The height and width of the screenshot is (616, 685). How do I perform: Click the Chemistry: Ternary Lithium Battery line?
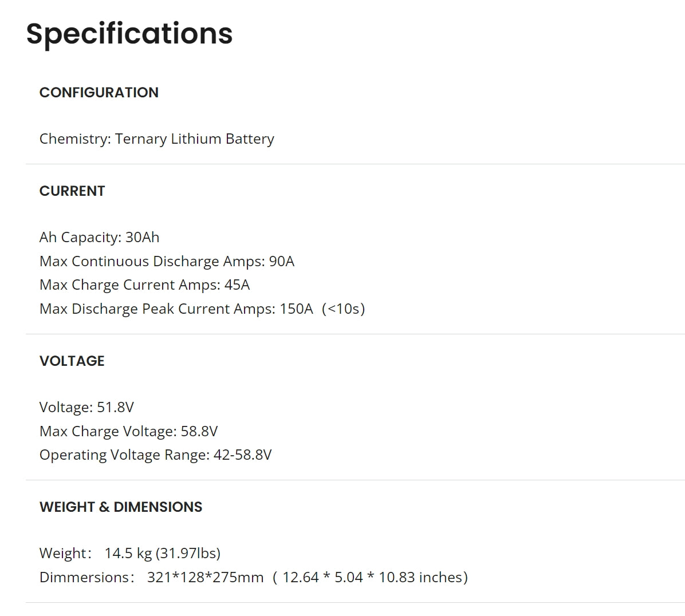click(156, 139)
